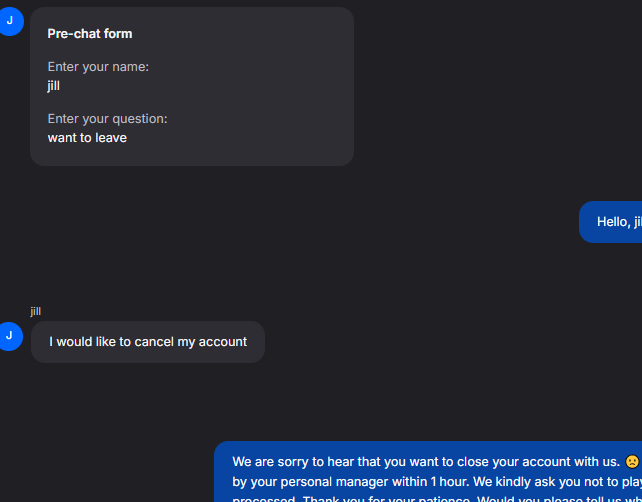Click the "Enter your name:" label

coord(98,67)
